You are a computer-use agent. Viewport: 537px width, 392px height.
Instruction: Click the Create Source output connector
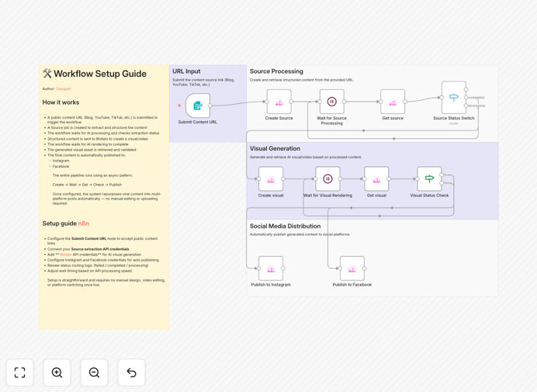click(x=291, y=102)
